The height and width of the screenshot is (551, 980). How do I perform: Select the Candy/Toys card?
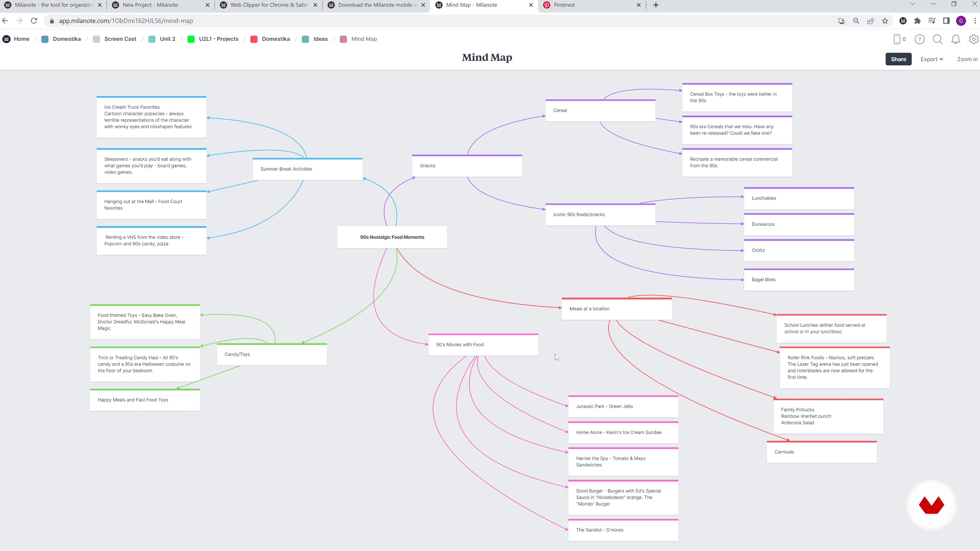click(272, 354)
